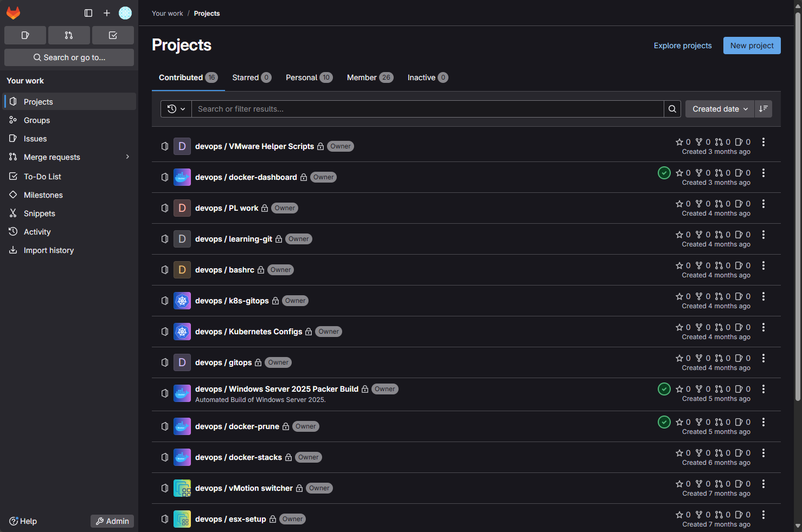Click the GitLab logo home icon
The width and height of the screenshot is (802, 532).
pyautogui.click(x=14, y=13)
